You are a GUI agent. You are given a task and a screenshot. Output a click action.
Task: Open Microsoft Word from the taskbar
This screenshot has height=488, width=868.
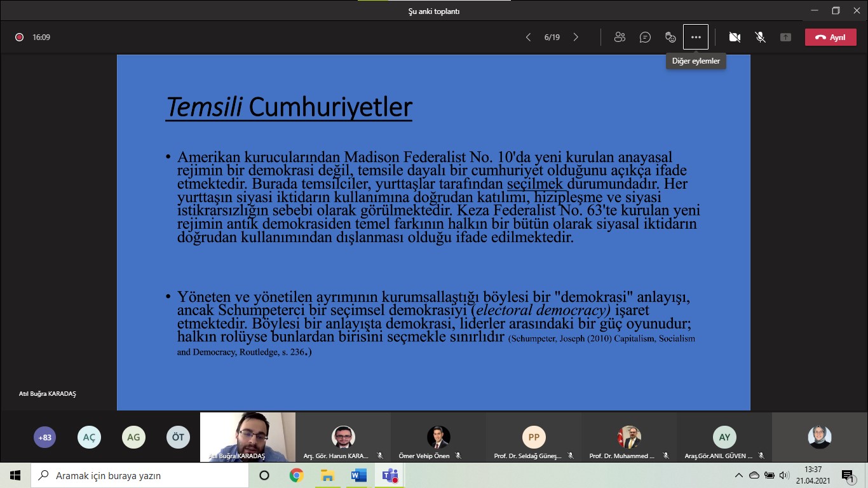coord(358,475)
